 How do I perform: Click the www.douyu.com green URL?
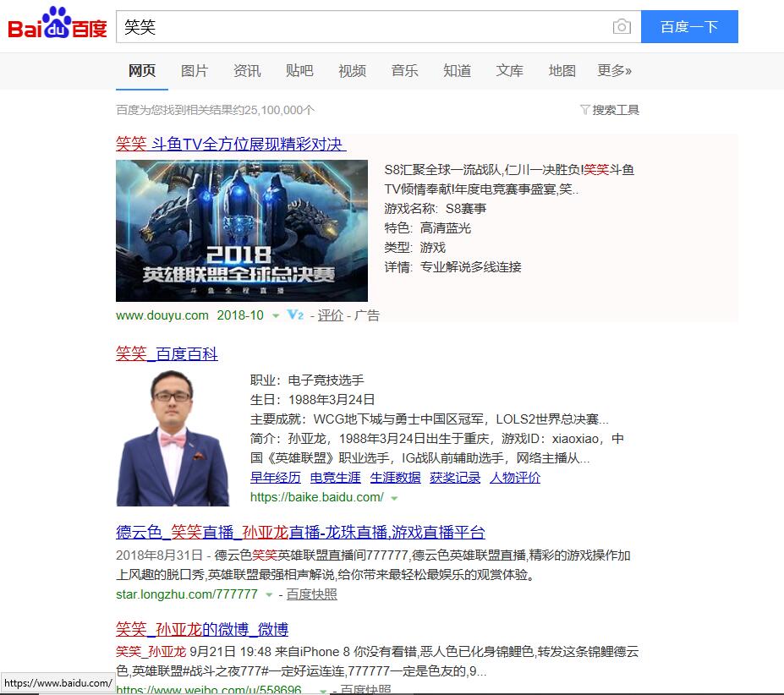pos(162,315)
